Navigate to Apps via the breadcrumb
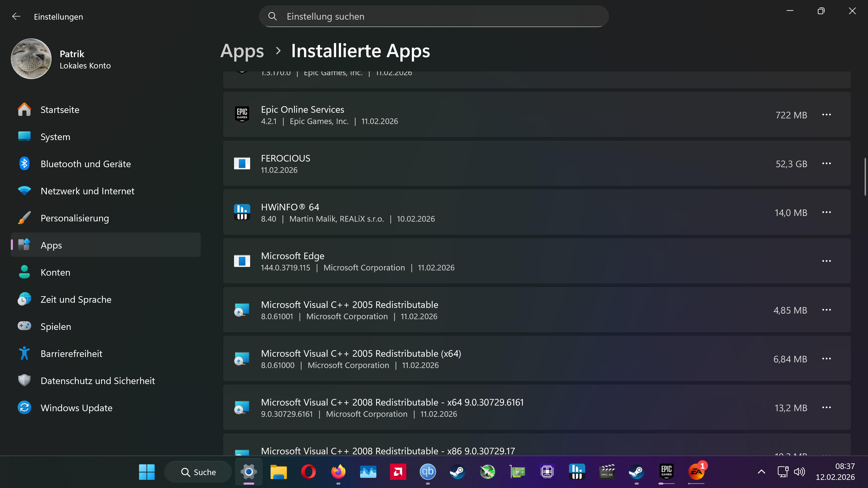This screenshot has height=488, width=868. coord(242,51)
